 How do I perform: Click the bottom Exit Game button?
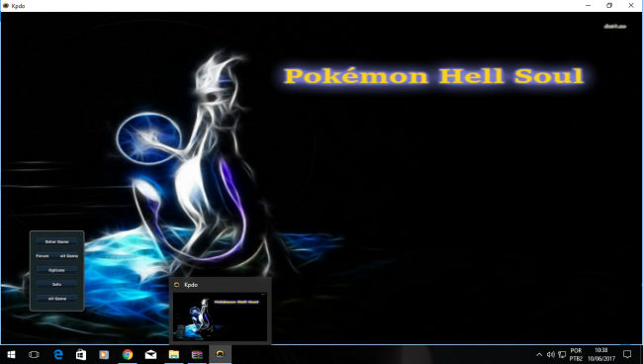[56, 299]
